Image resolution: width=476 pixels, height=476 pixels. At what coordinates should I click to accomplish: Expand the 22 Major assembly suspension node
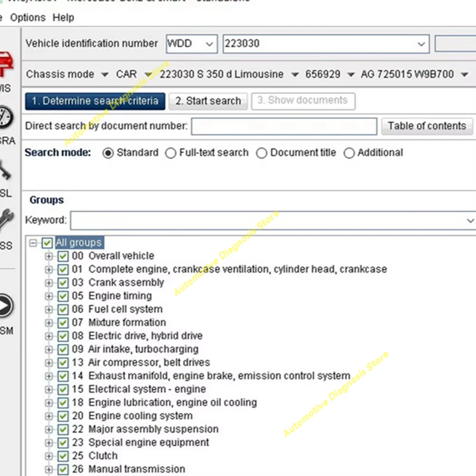(x=49, y=429)
